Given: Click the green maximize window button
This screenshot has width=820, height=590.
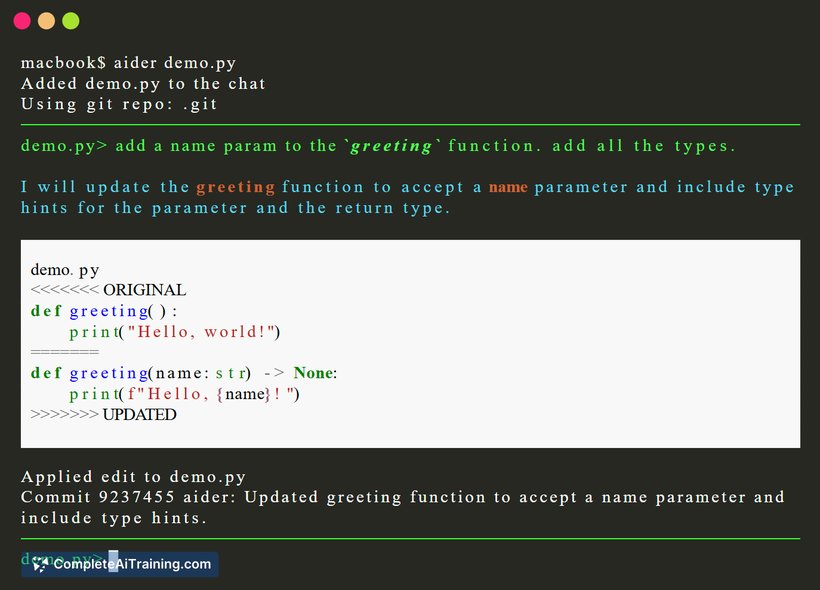Looking at the screenshot, I should 71,21.
